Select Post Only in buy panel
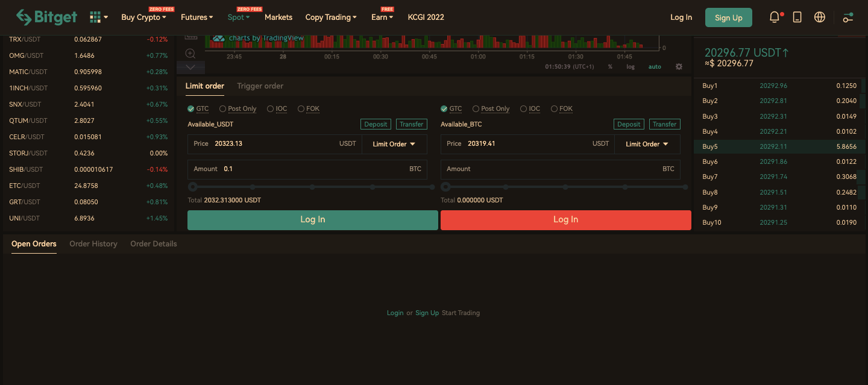 [x=237, y=109]
